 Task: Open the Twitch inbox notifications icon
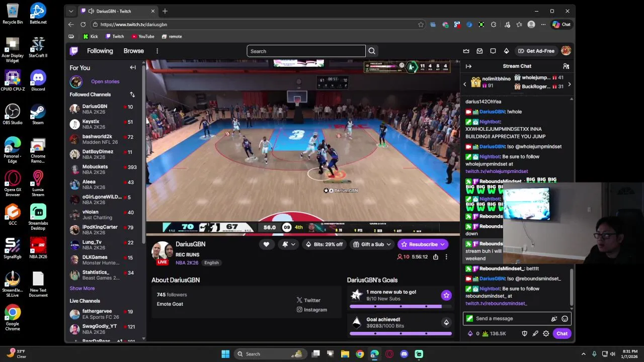(x=479, y=51)
